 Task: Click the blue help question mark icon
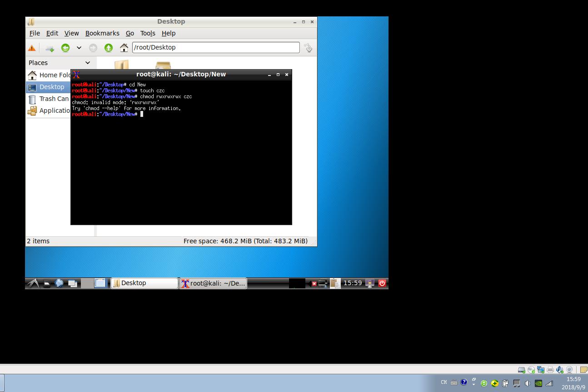point(463,382)
